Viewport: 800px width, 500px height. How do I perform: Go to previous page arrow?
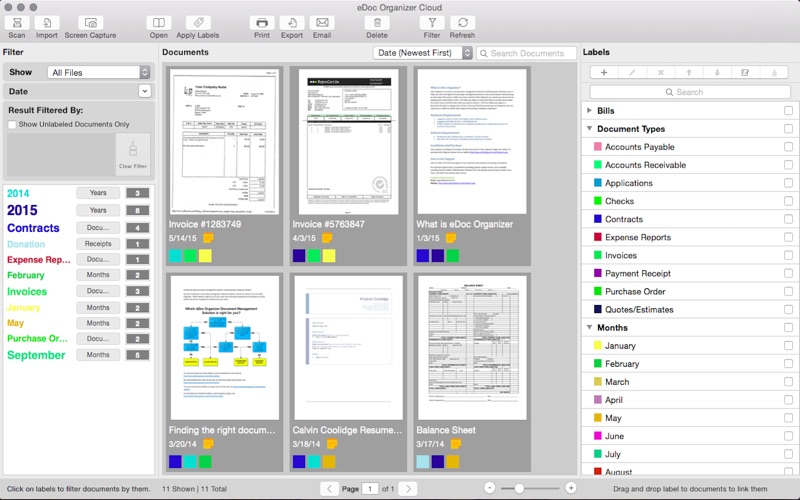tap(329, 489)
